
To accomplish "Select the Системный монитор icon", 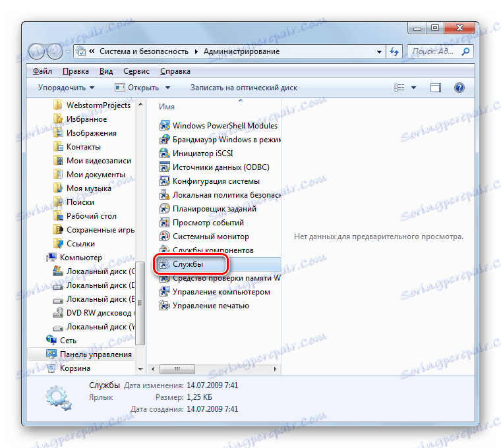I will tap(165, 237).
